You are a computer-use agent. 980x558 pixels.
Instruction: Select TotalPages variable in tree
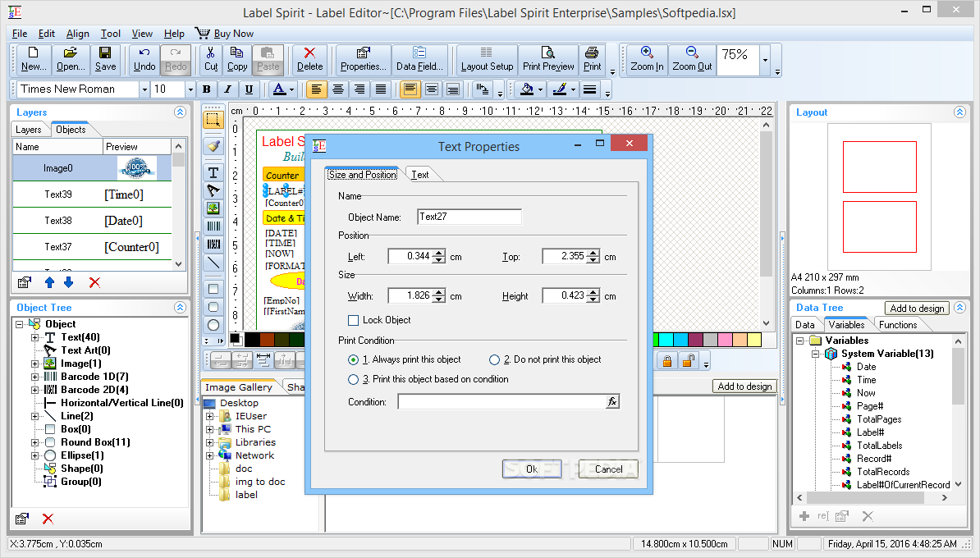click(879, 419)
